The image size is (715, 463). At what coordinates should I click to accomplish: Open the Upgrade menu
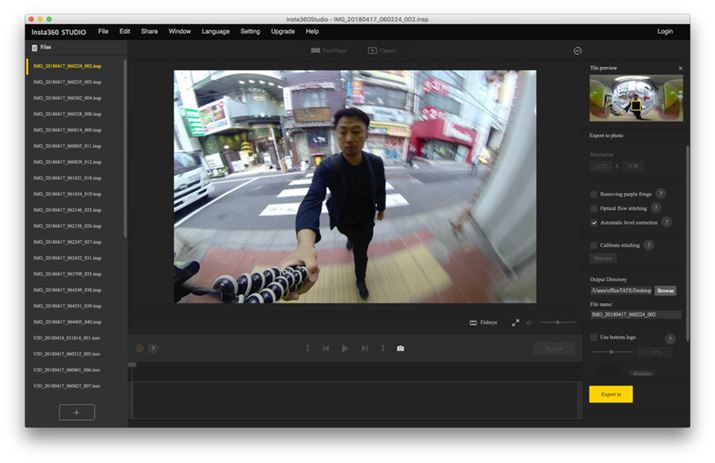point(282,31)
